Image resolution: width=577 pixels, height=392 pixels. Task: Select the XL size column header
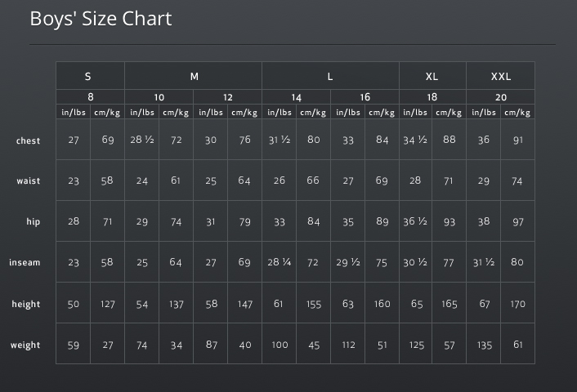[x=433, y=76]
